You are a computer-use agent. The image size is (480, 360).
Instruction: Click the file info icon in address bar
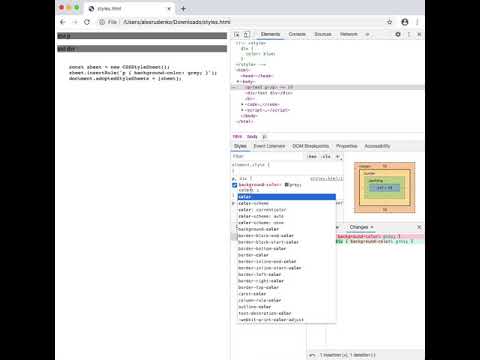point(102,22)
